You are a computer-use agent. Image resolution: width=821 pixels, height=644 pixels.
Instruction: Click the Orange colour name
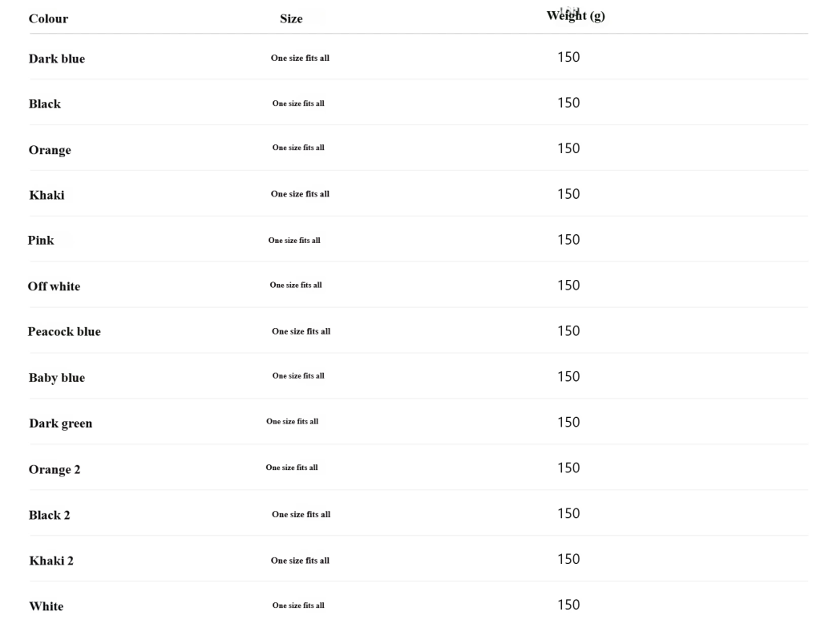click(50, 150)
